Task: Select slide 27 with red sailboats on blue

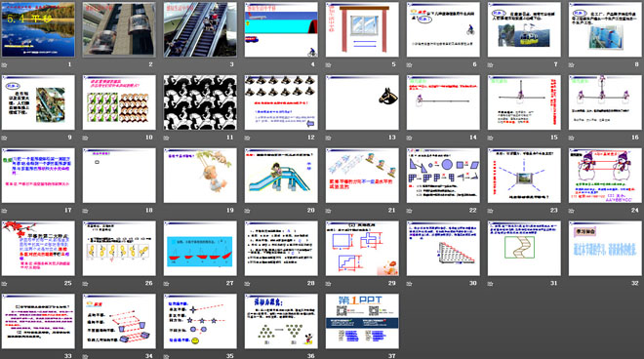Action: click(200, 248)
